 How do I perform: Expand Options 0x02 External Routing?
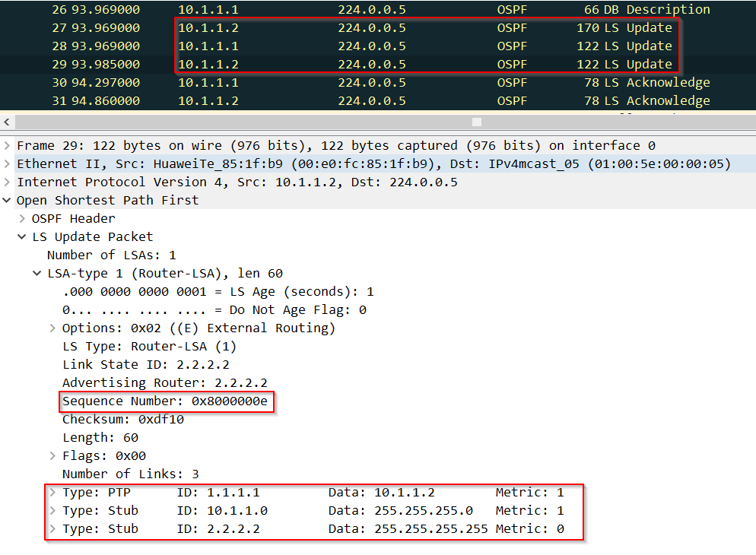point(52,328)
